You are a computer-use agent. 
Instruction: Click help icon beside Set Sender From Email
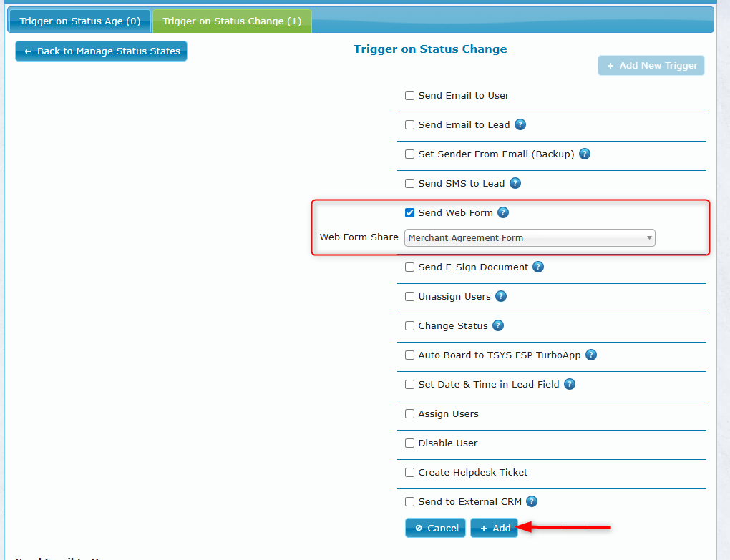[585, 154]
